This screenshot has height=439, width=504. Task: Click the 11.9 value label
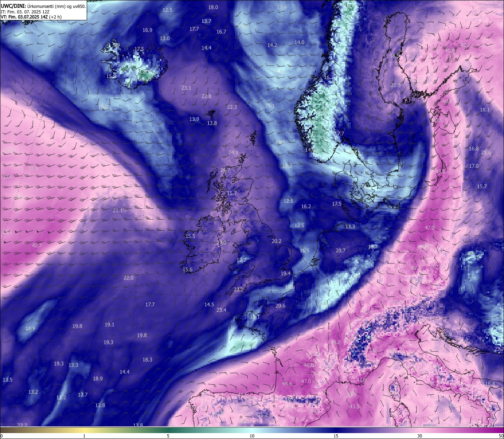pos(30,328)
